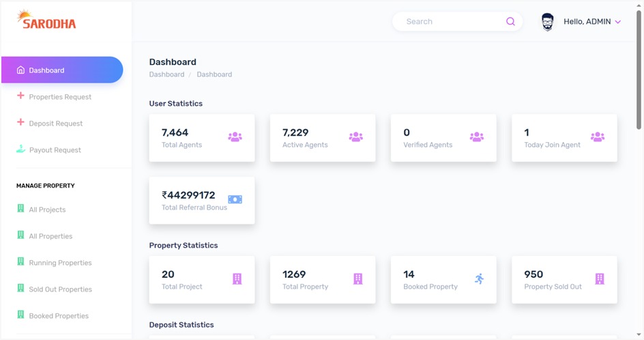Open Dashboard in the sidebar
644x340 pixels.
coord(62,70)
